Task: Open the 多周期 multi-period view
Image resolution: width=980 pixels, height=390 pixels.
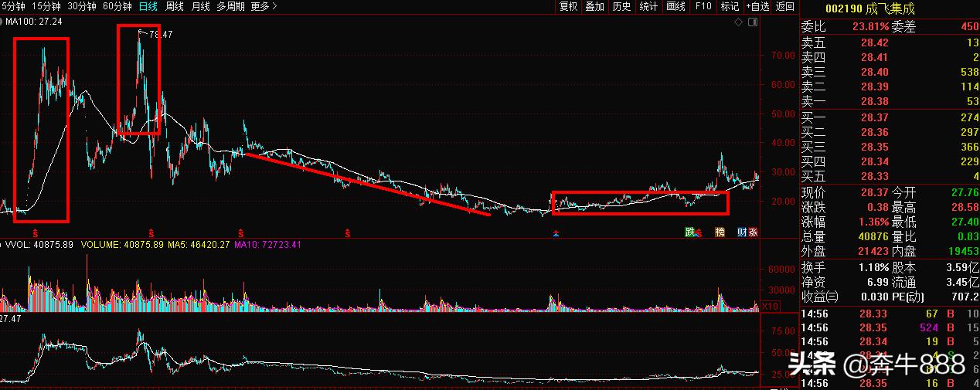Action: 231,6
